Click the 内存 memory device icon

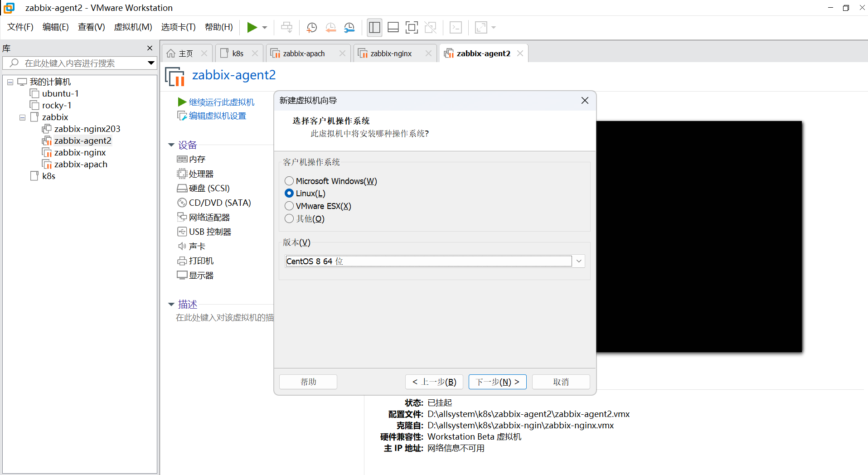coord(182,159)
